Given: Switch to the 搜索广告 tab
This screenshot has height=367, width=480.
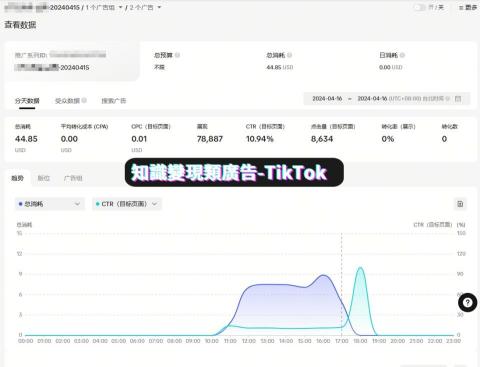Looking at the screenshot, I should [x=114, y=101].
